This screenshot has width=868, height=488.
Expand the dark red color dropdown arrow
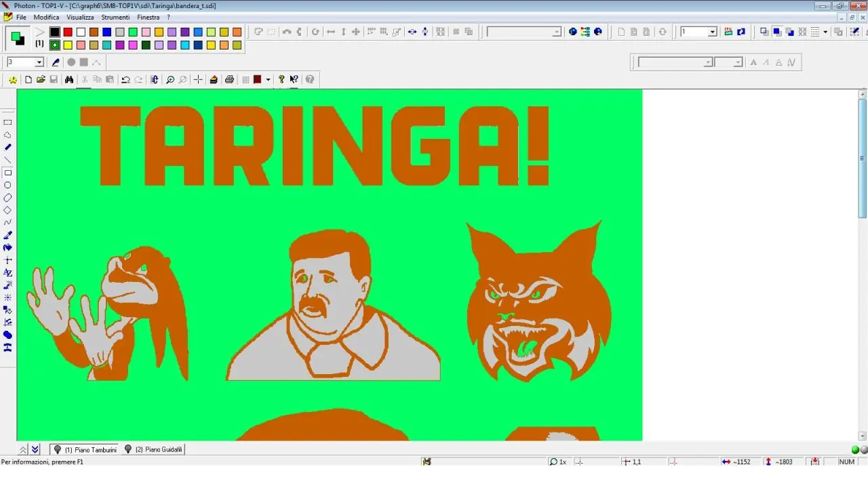click(268, 79)
